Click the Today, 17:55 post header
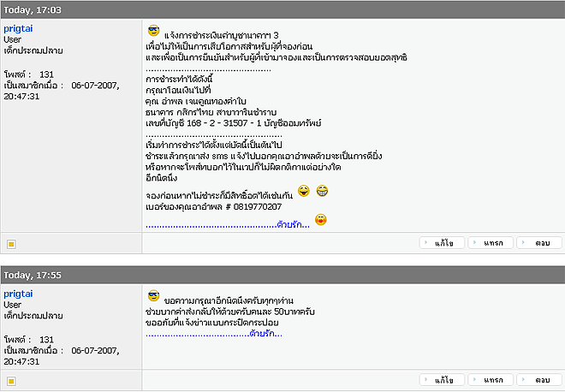The width and height of the screenshot is (565, 392). tap(282, 275)
